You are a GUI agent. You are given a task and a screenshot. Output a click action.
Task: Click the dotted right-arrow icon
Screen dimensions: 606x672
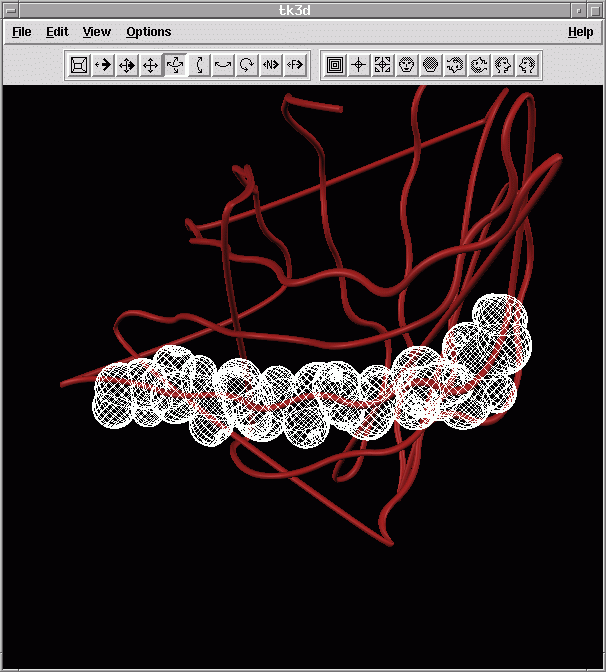pos(103,65)
